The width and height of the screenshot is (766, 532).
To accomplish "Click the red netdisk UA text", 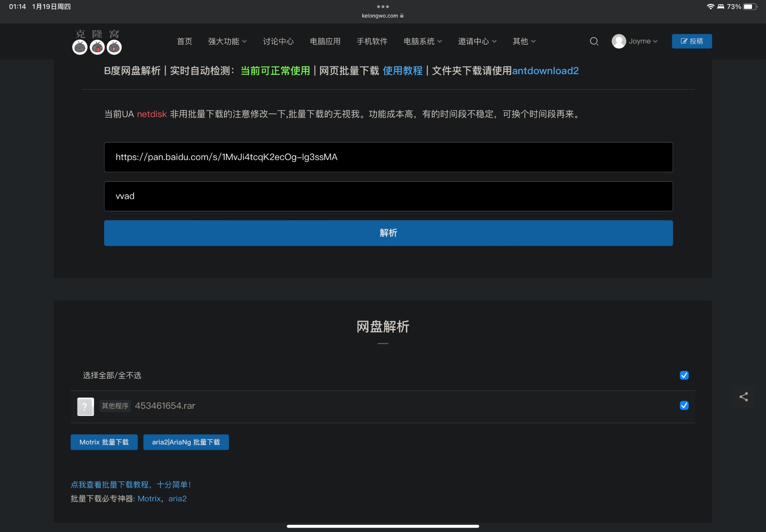I will [x=152, y=114].
